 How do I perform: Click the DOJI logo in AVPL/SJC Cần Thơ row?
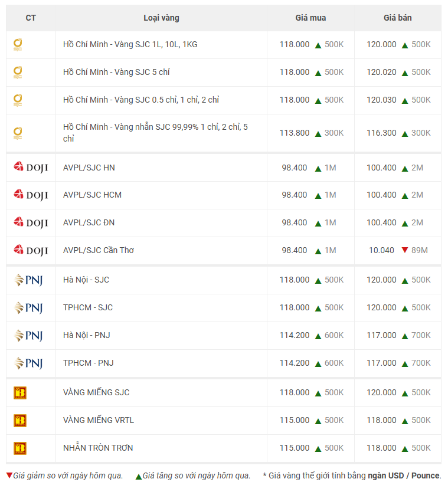[31, 250]
